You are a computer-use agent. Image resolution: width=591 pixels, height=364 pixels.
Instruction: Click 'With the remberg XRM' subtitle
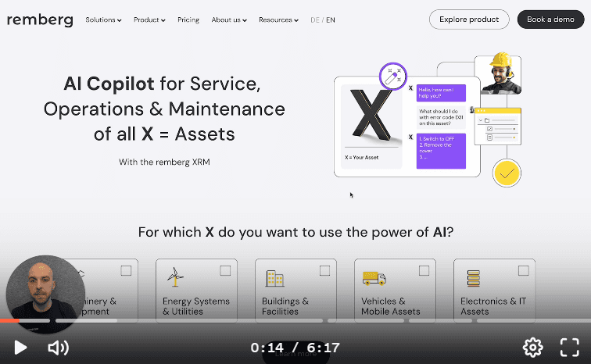(x=164, y=162)
